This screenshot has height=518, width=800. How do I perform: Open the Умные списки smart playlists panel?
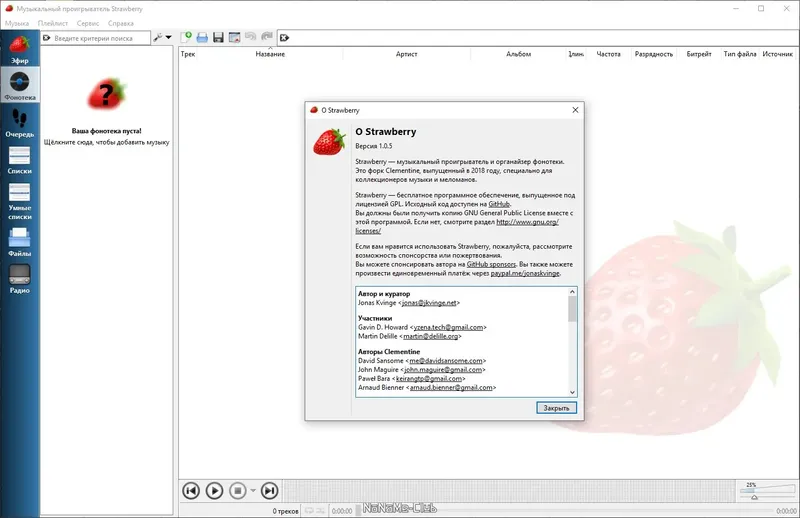tap(19, 201)
